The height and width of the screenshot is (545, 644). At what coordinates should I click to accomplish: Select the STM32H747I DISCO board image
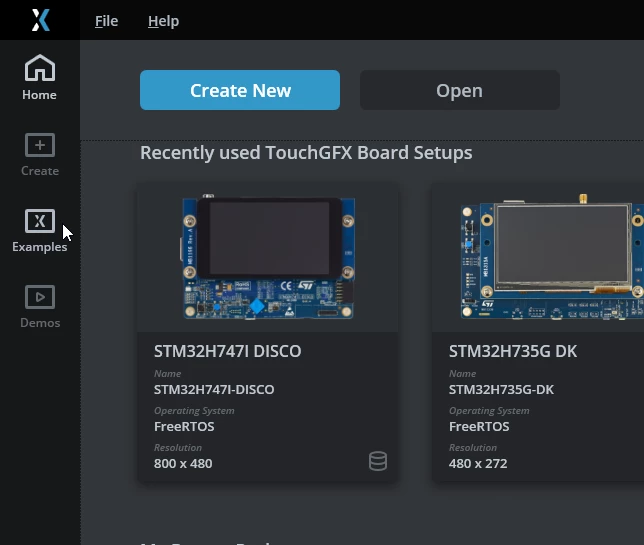click(x=268, y=257)
